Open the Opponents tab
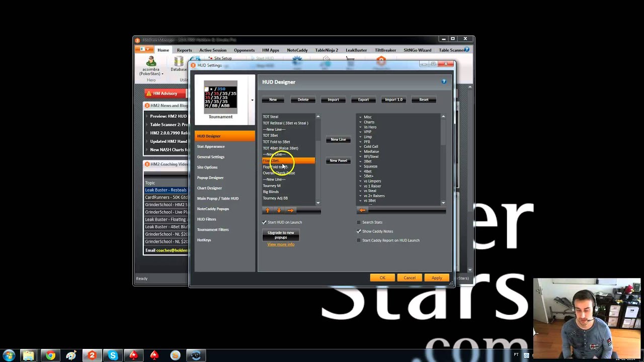 click(244, 50)
